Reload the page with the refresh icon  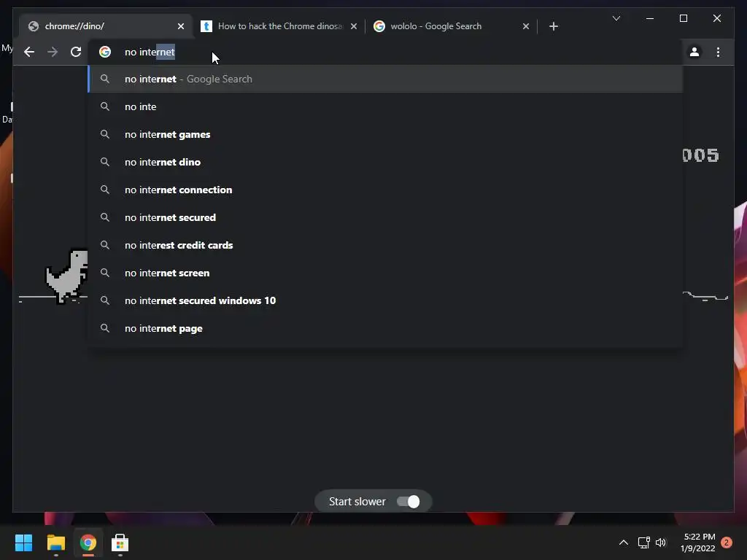tap(76, 52)
